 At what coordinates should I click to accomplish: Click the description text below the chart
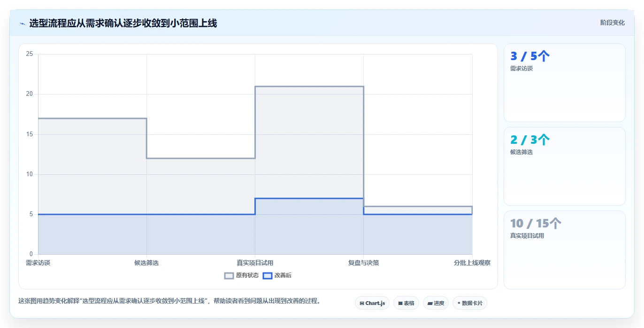(169, 301)
